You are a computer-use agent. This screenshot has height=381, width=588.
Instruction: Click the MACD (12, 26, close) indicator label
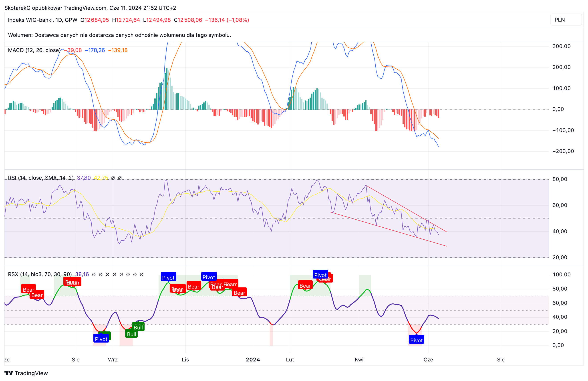pos(34,50)
